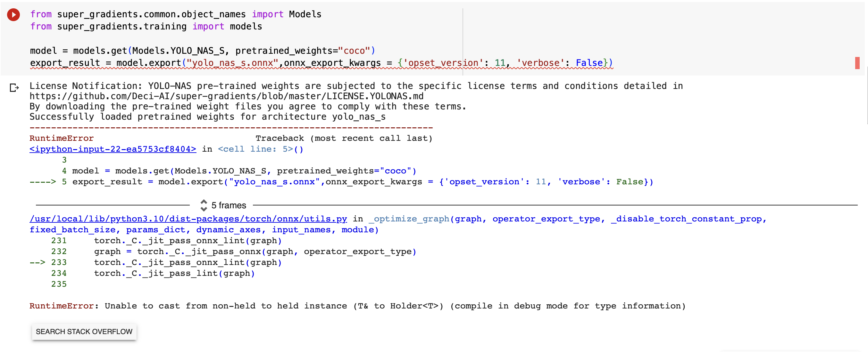Open the LICENSE.YOLONAS.md GitHub link
This screenshot has height=352, width=868.
point(226,96)
